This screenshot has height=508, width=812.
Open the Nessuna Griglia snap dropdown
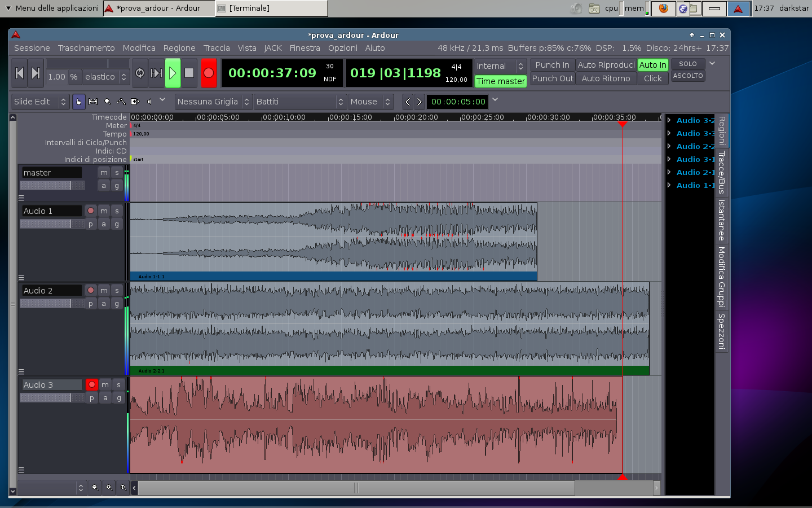pyautogui.click(x=213, y=102)
